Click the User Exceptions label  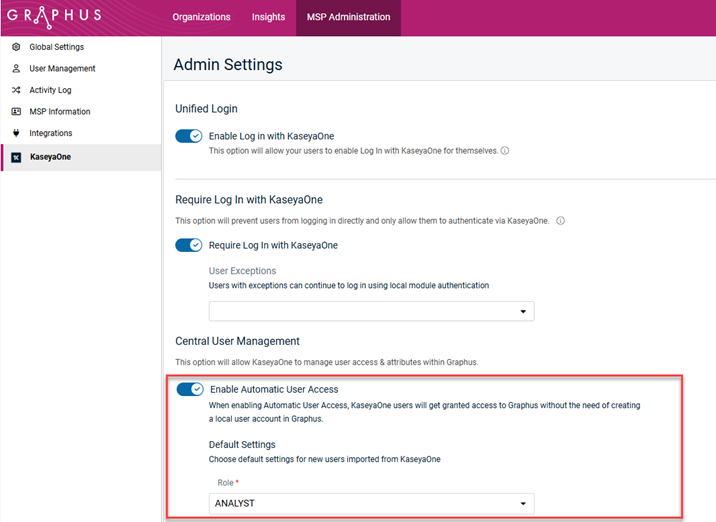(242, 271)
